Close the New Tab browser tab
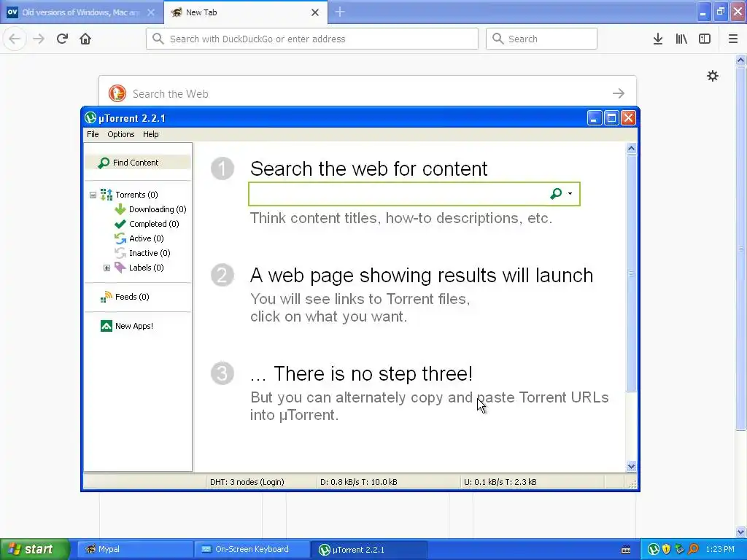 (x=315, y=12)
